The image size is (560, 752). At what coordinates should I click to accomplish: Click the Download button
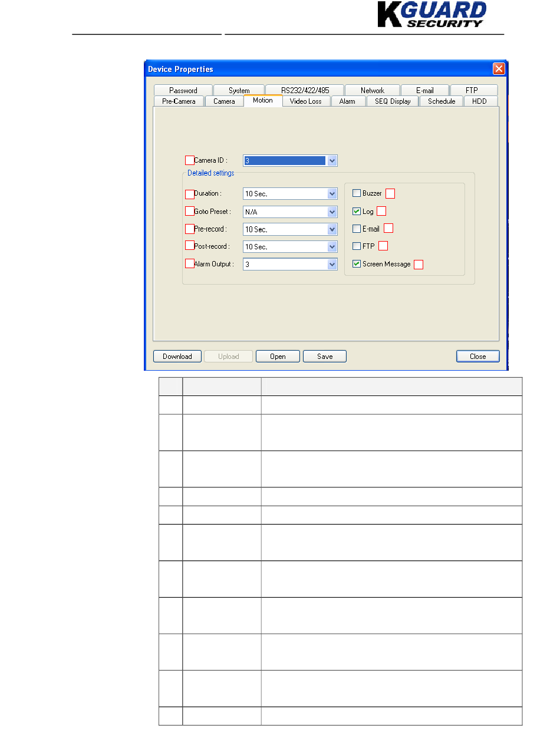(x=177, y=356)
